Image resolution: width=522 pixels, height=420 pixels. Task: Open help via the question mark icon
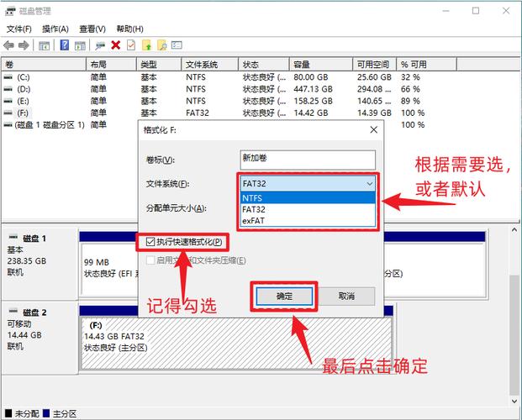tap(64, 45)
